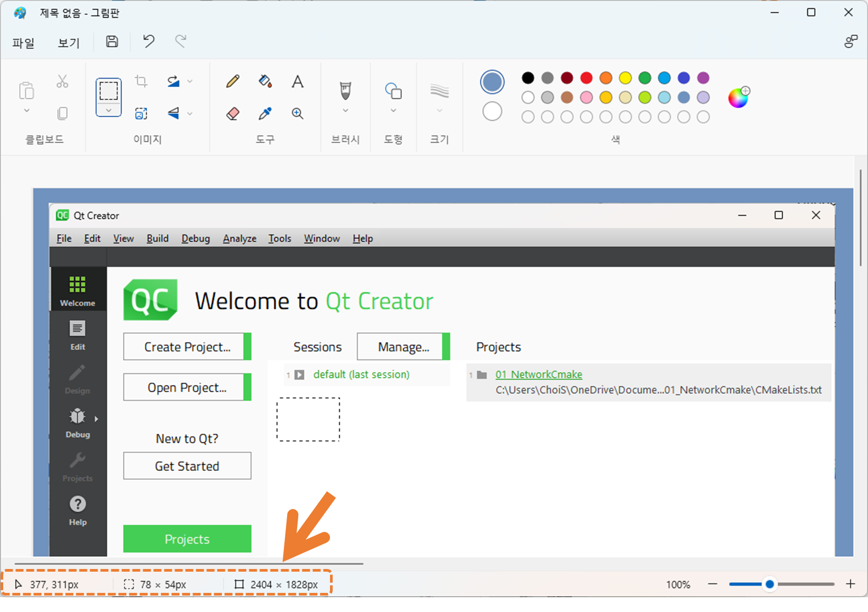The image size is (868, 612).
Task: Select the Crop tool
Action: 141,81
